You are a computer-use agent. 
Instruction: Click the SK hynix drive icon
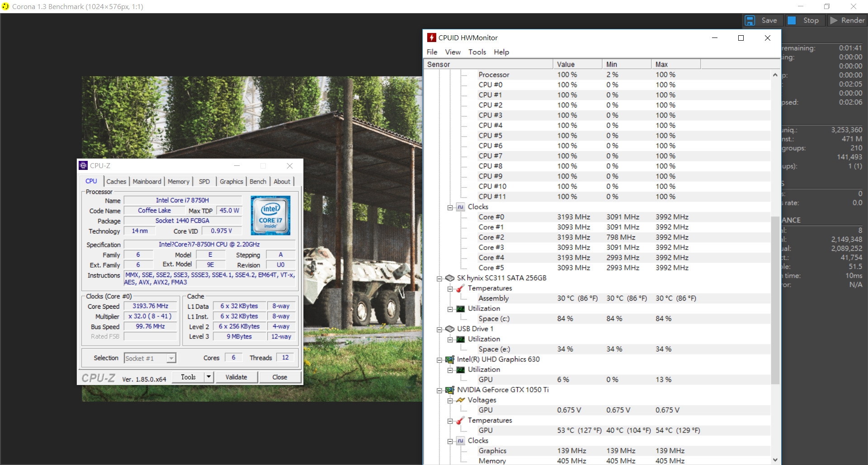pyautogui.click(x=450, y=278)
